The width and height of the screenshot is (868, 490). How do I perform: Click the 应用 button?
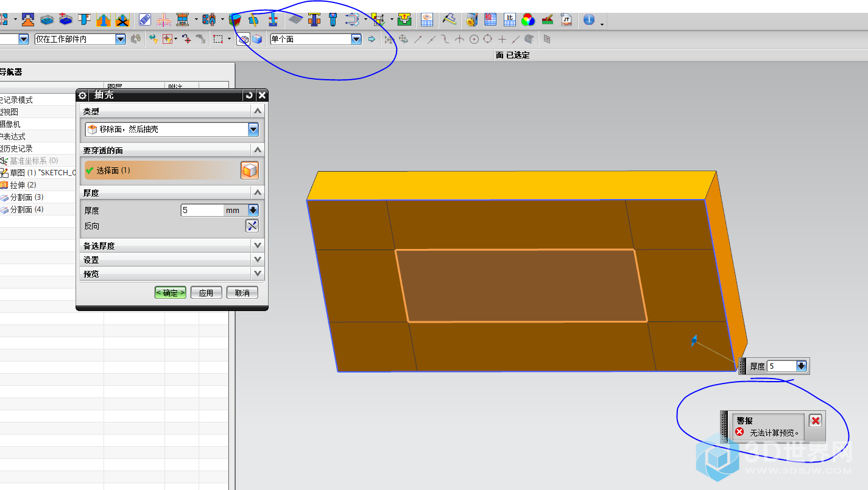point(206,293)
